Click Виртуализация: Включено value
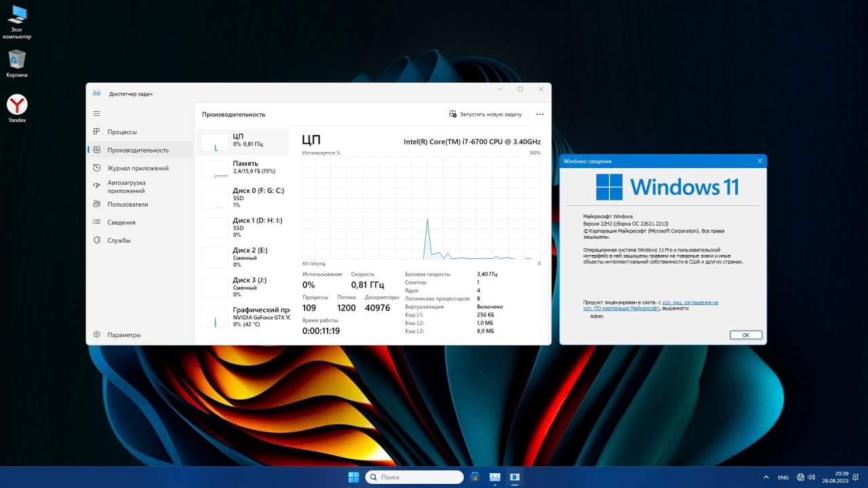The width and height of the screenshot is (868, 488). [x=490, y=306]
